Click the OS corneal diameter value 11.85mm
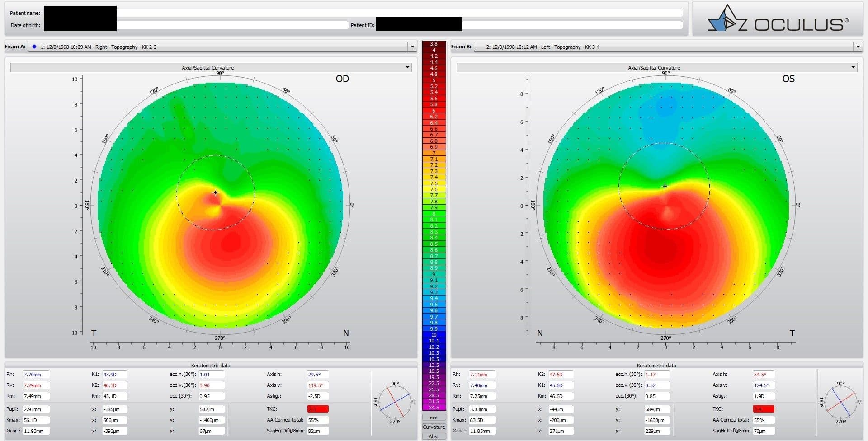The height and width of the screenshot is (441, 868). tap(482, 431)
